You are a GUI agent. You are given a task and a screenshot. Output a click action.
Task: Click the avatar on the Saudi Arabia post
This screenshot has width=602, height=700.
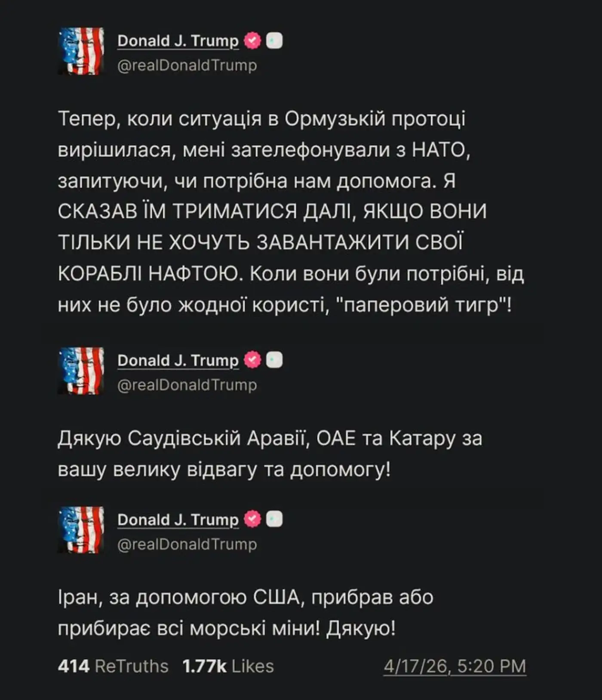click(81, 370)
